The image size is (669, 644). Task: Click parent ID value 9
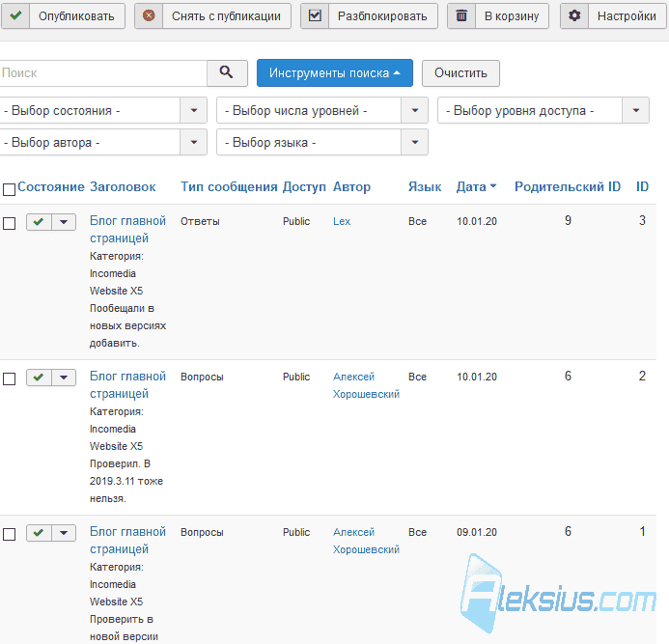click(568, 221)
